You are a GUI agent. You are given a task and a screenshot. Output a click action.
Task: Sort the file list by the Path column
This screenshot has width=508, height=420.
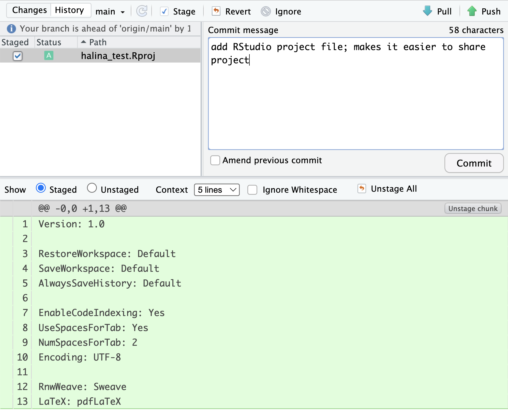98,42
